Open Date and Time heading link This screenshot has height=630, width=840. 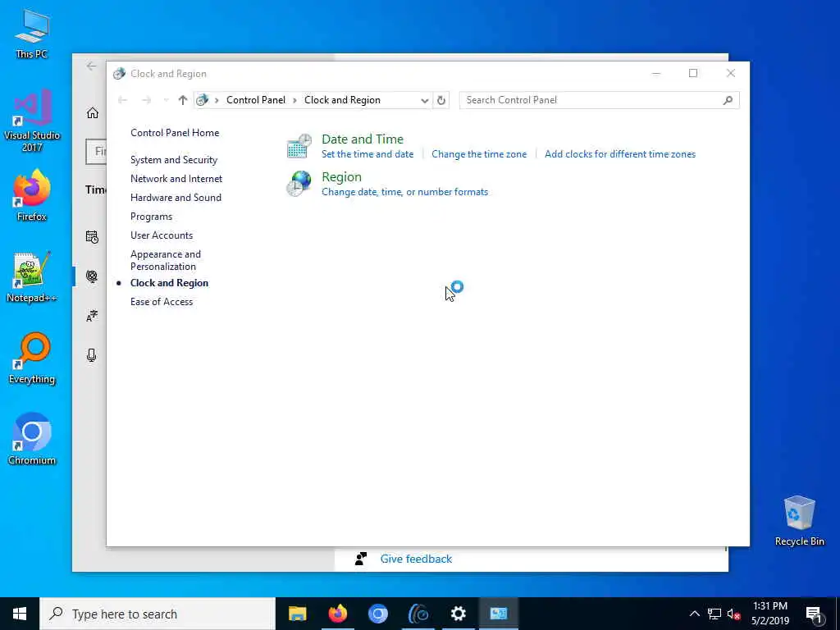click(362, 139)
